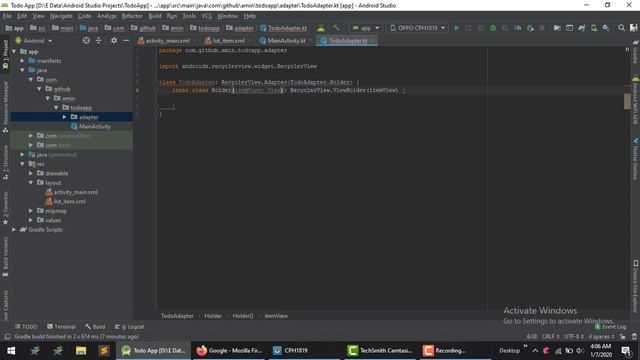Open the Logcat tool window

pos(129,327)
